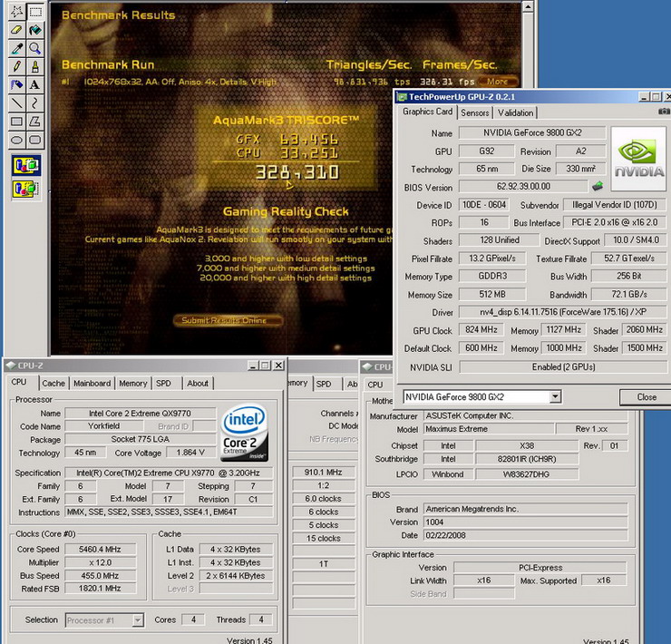Click the Bus Speed 455.0 MHz value
Screen dimensions: 671x644
point(100,575)
